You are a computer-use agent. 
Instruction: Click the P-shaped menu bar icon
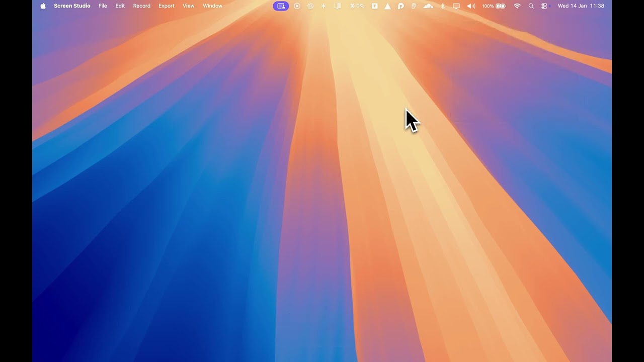(400, 6)
